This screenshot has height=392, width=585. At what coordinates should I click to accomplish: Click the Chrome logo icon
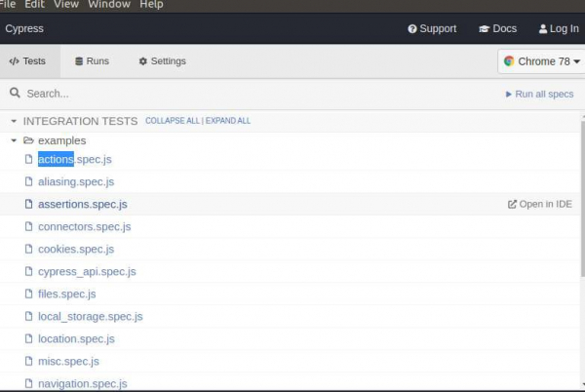(509, 61)
